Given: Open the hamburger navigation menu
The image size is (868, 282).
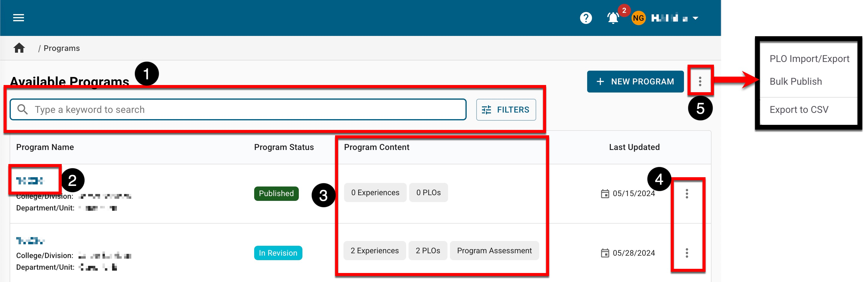Looking at the screenshot, I should tap(19, 18).
